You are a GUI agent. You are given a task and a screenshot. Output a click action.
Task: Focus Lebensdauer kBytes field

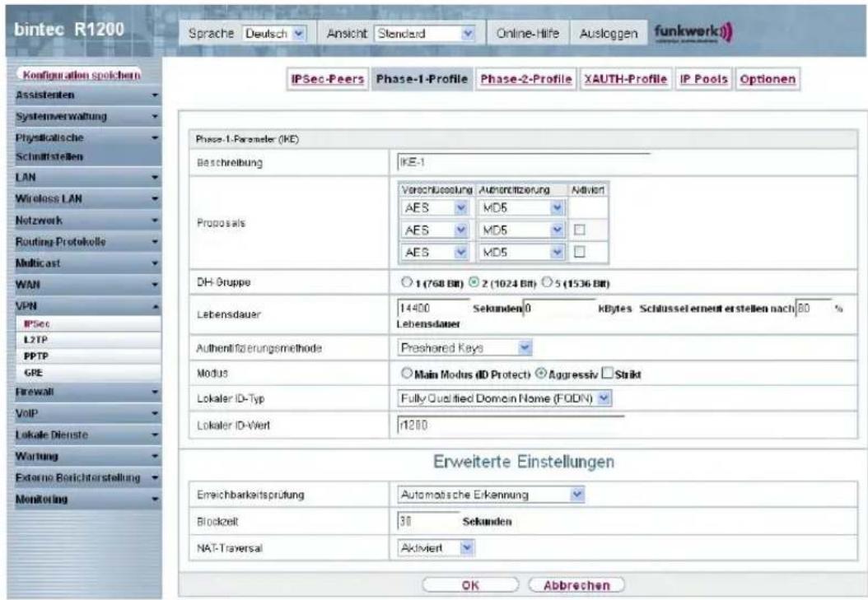point(559,308)
